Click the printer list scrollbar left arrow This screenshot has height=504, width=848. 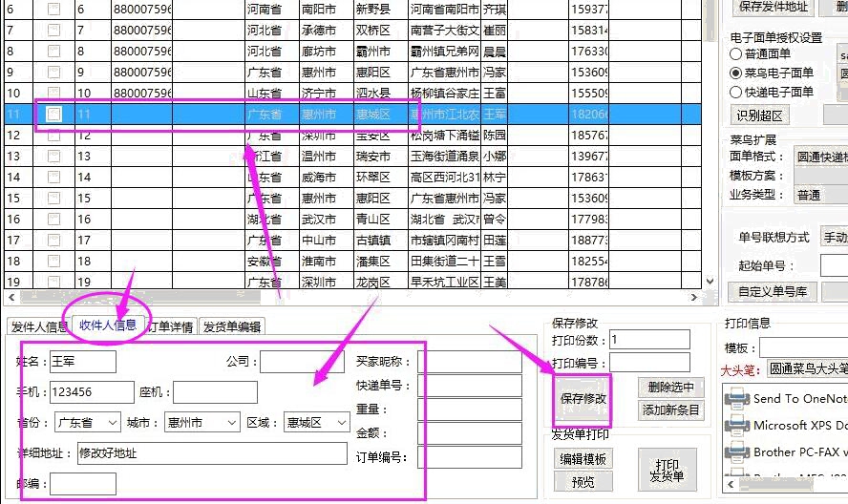(x=731, y=484)
